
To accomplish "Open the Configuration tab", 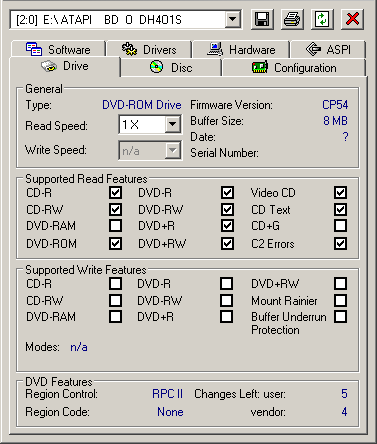I will pos(294,68).
